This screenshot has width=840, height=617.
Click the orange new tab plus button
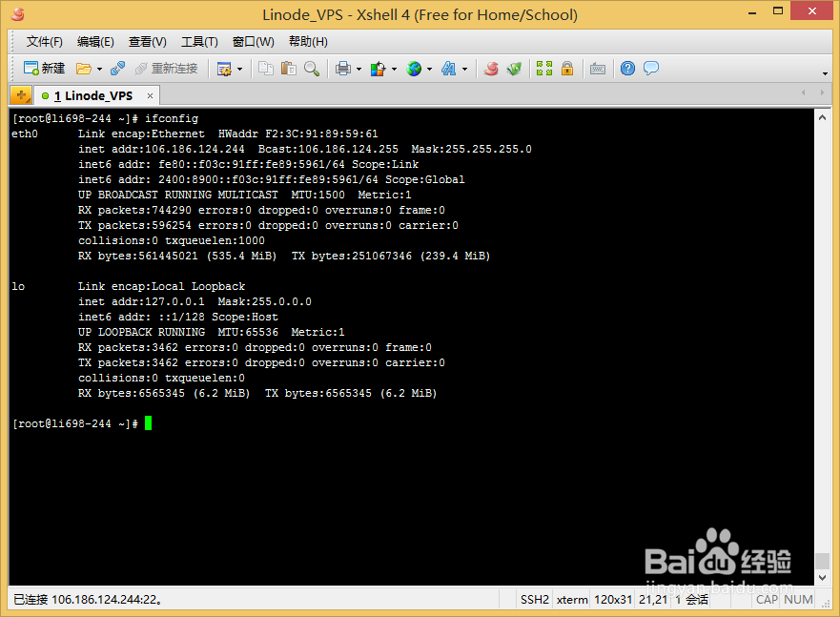click(x=21, y=96)
